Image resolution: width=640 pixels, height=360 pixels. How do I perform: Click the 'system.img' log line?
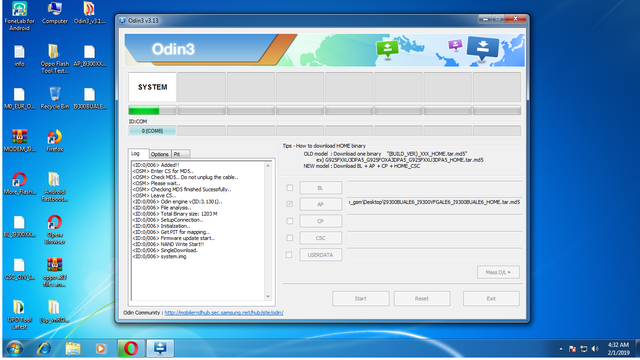click(x=159, y=256)
